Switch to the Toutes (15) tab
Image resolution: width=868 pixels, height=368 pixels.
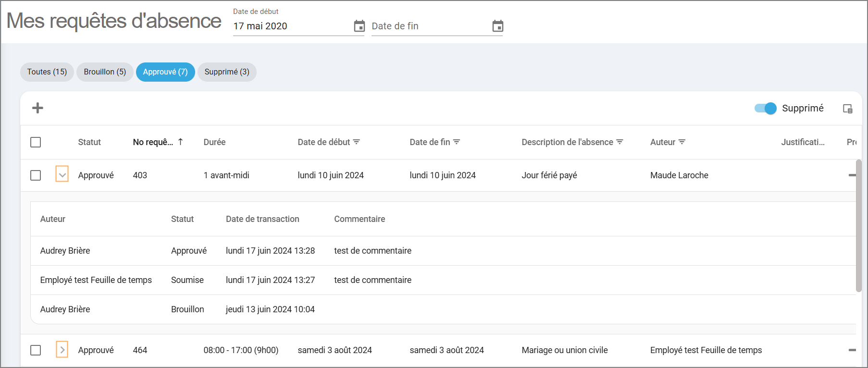click(x=47, y=72)
